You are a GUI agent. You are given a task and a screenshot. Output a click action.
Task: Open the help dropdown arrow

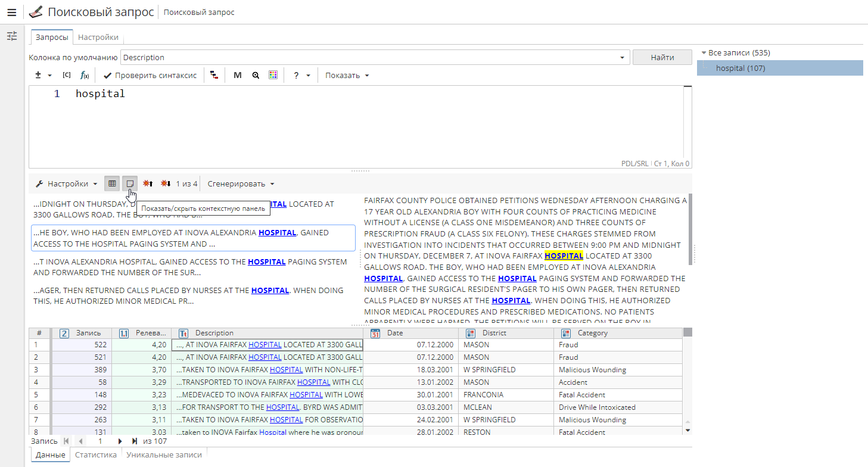tap(308, 76)
